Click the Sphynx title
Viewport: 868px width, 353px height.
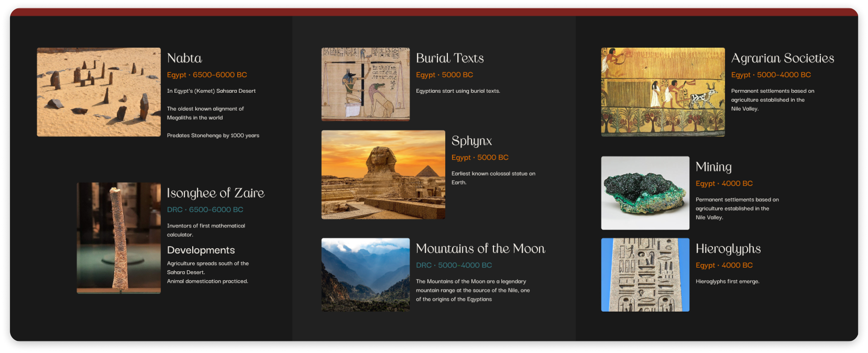point(471,141)
